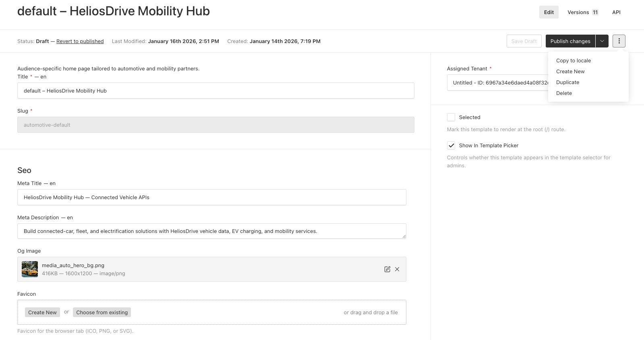This screenshot has height=340, width=644.
Task: Edit the Og Image media file
Action: click(387, 269)
